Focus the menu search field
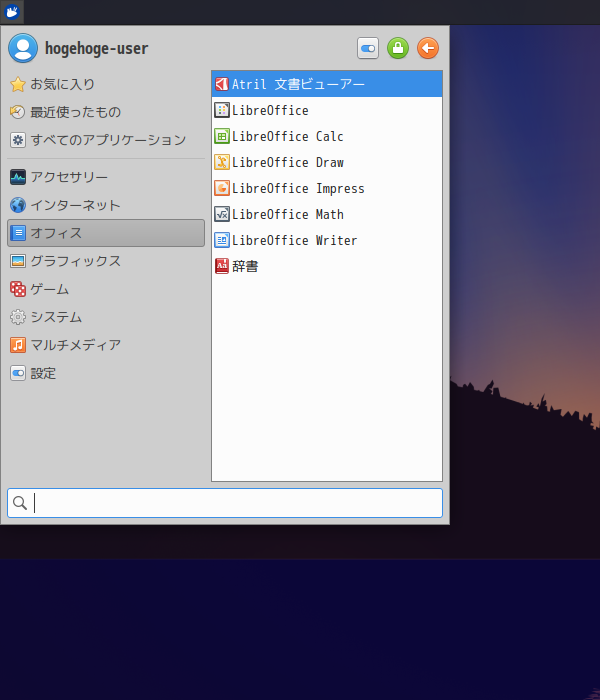Screen dimensions: 600x700 click(x=225, y=503)
